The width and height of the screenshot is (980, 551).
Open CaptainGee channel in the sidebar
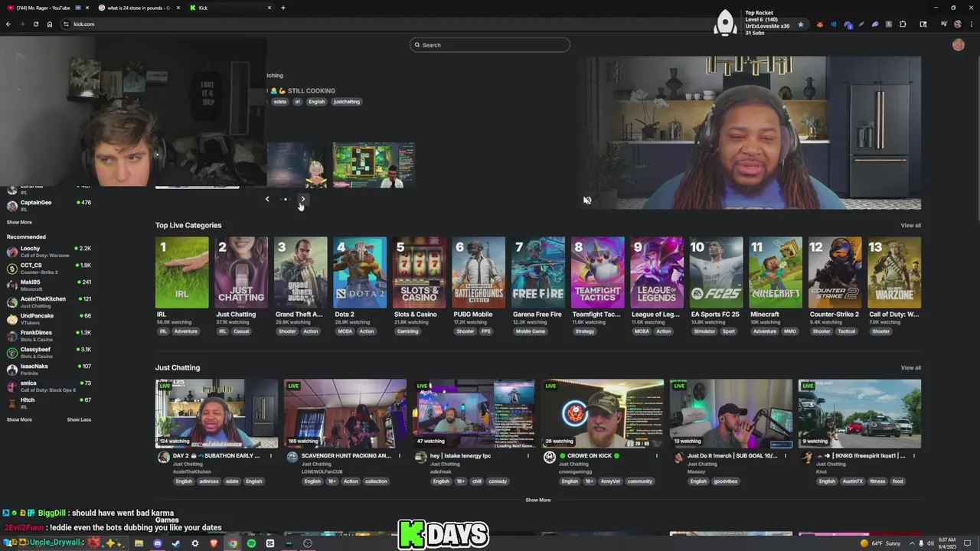pyautogui.click(x=49, y=205)
